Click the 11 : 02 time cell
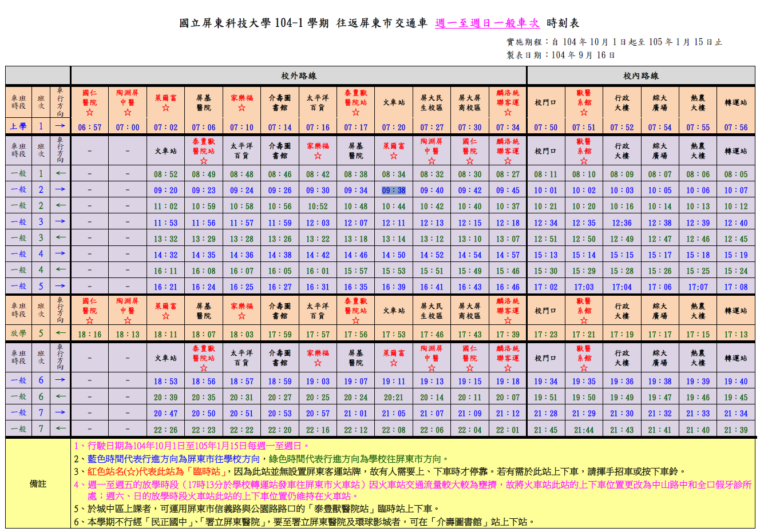Viewport: 760px width, 532px height. [165, 207]
